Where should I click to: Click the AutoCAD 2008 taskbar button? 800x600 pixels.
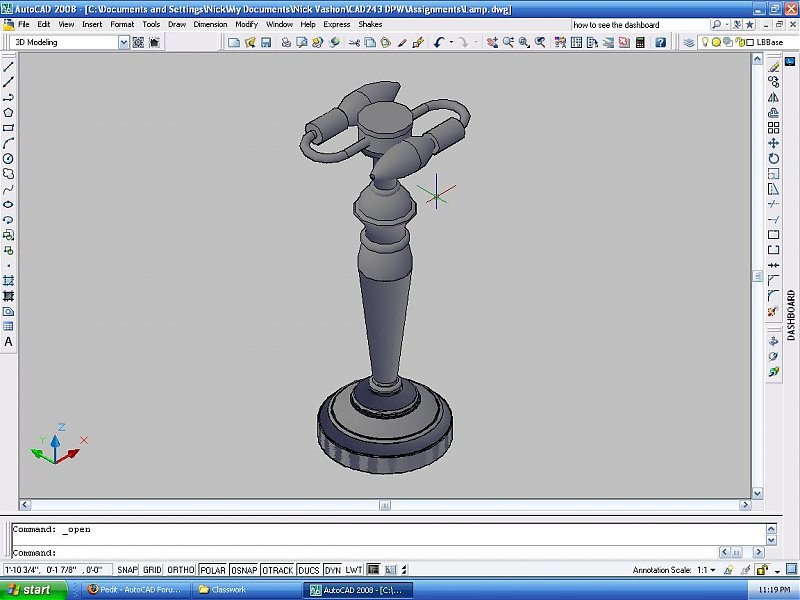[357, 590]
